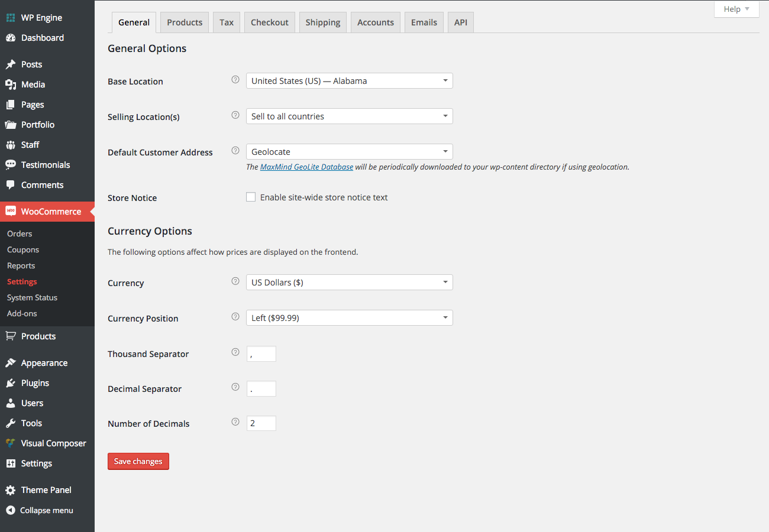Click the Products cart icon
The height and width of the screenshot is (532, 769).
coord(11,336)
